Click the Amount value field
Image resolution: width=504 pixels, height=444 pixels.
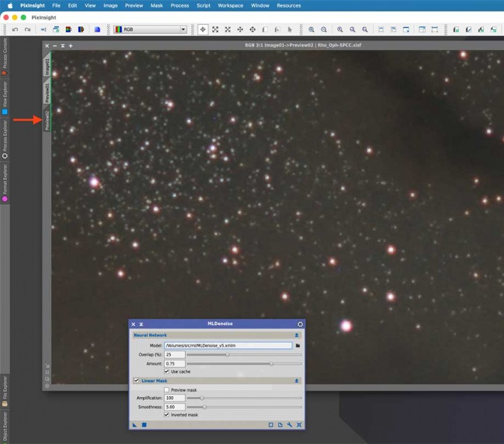coord(175,363)
